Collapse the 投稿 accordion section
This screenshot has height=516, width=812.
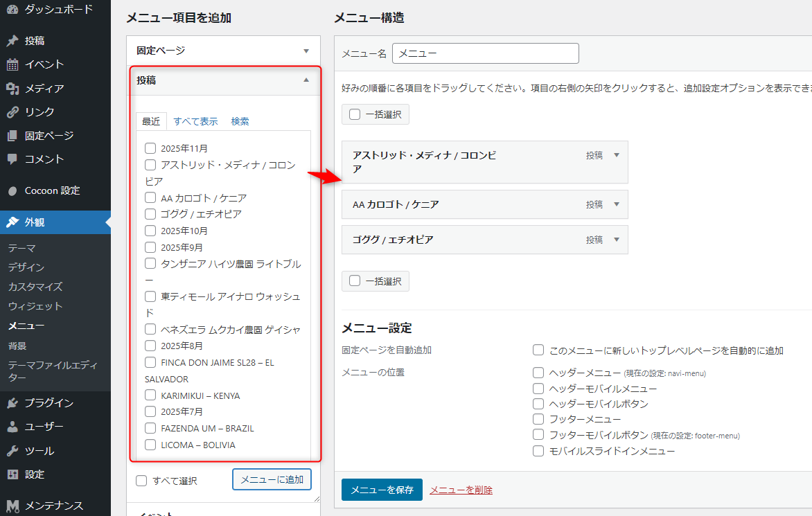coord(306,80)
